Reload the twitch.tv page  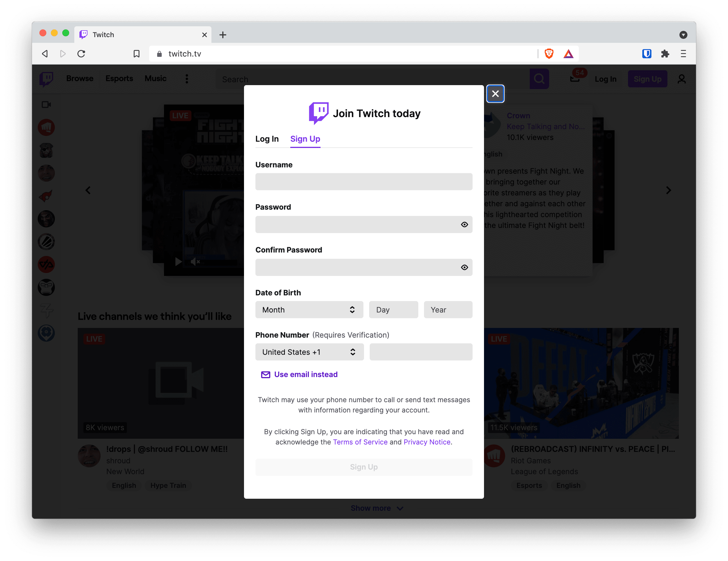81,54
